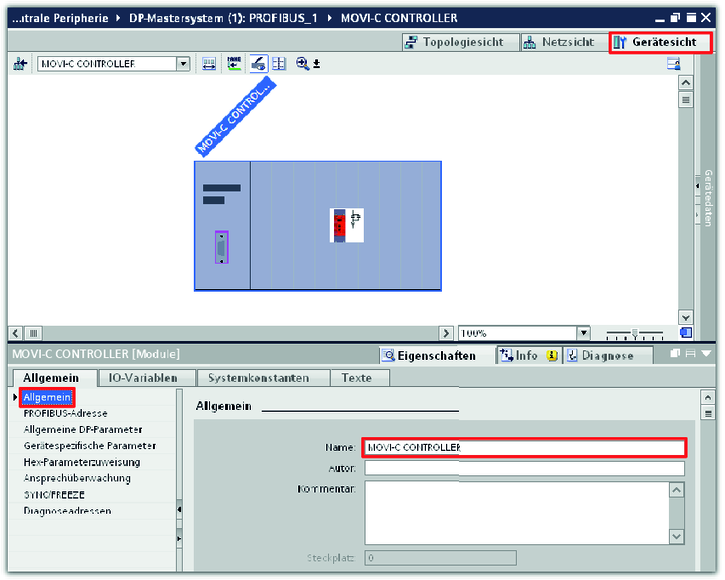Select PROFIBUS-Adresse in the property tree
The width and height of the screenshot is (725, 580).
coord(65,413)
